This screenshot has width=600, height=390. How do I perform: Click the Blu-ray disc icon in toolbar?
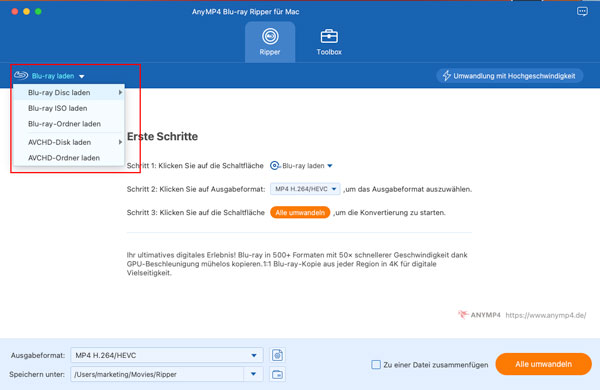pyautogui.click(x=21, y=75)
